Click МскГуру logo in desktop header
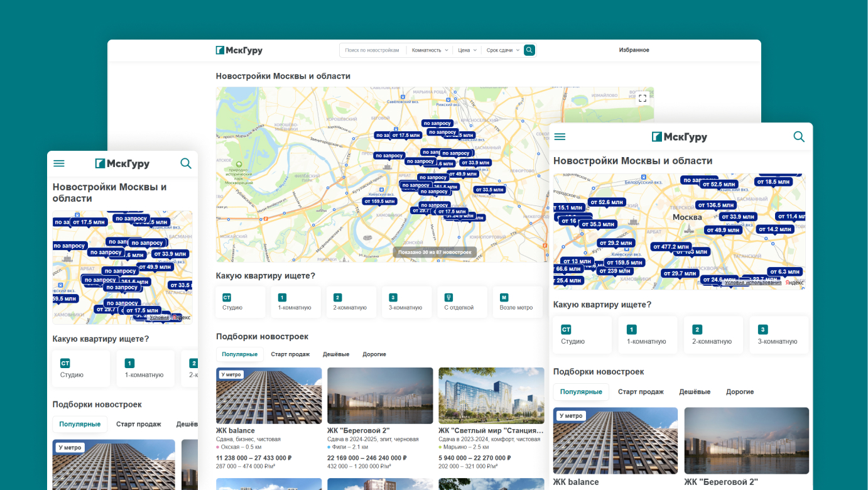This screenshot has width=868, height=490. (x=239, y=50)
